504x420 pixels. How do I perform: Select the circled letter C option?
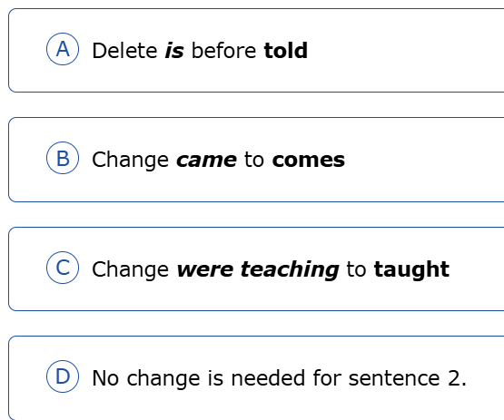coord(63,268)
